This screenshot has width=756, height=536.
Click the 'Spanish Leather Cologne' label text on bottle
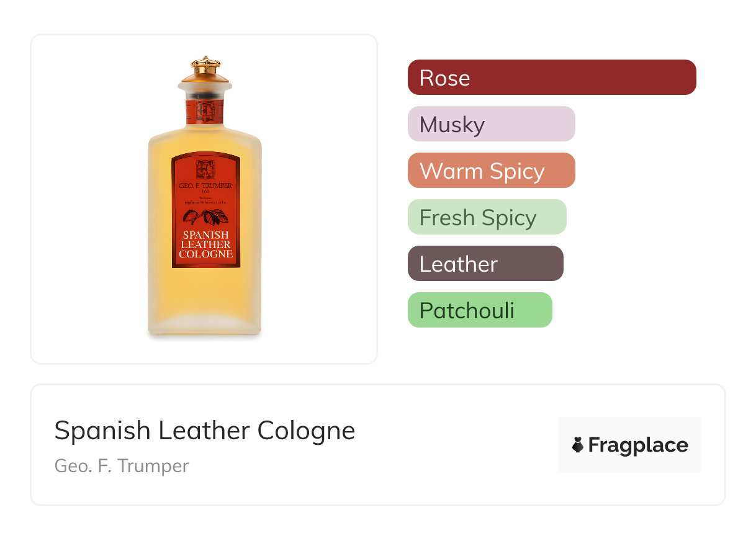205,244
